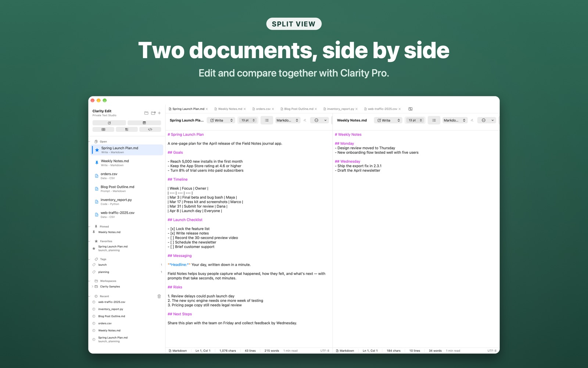Change the 13 pt font size in left pane
This screenshot has width=588, height=368.
click(x=248, y=120)
